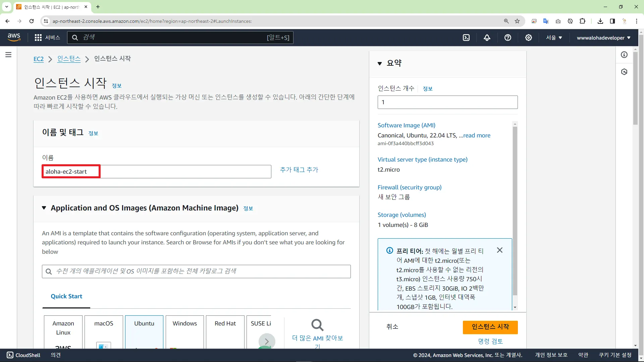Open the help question mark icon

pyautogui.click(x=508, y=38)
